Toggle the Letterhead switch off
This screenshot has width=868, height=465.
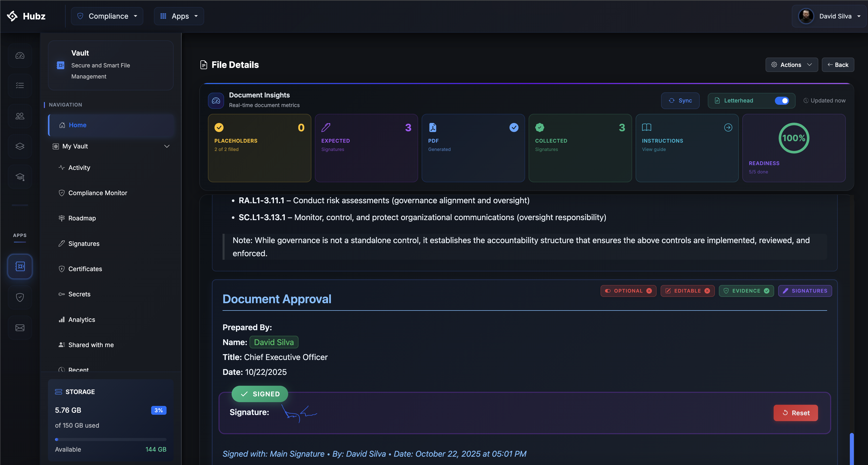coord(781,100)
